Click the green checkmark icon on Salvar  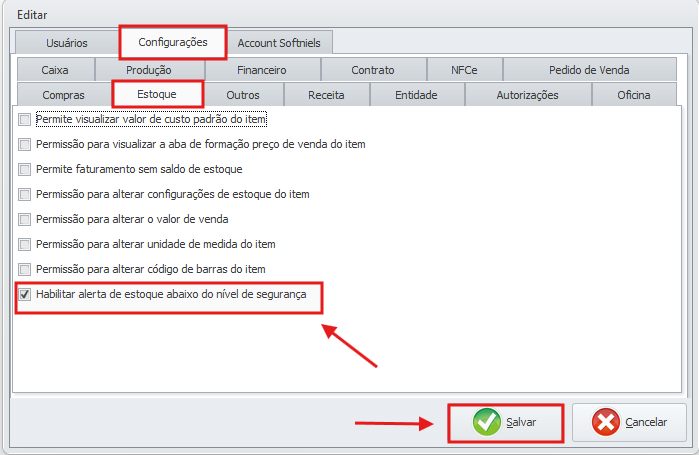click(x=487, y=422)
